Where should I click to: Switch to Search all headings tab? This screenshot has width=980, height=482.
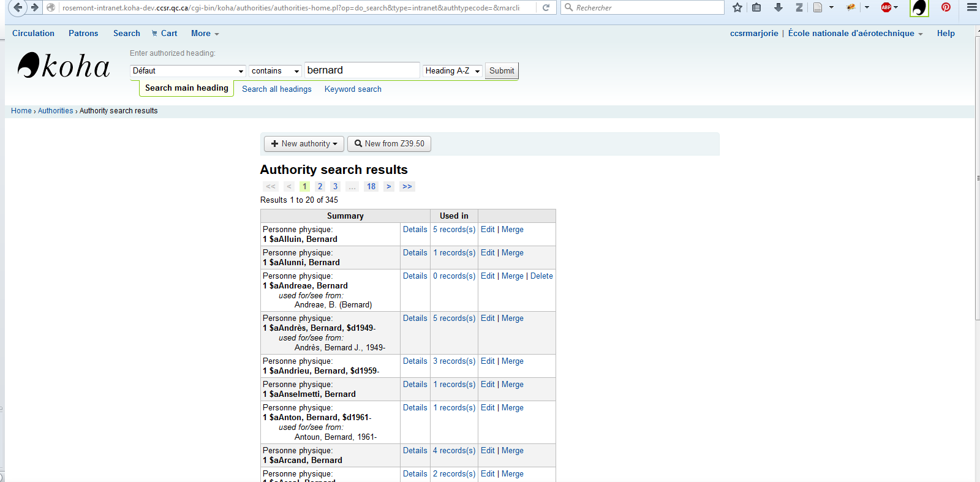coord(276,89)
